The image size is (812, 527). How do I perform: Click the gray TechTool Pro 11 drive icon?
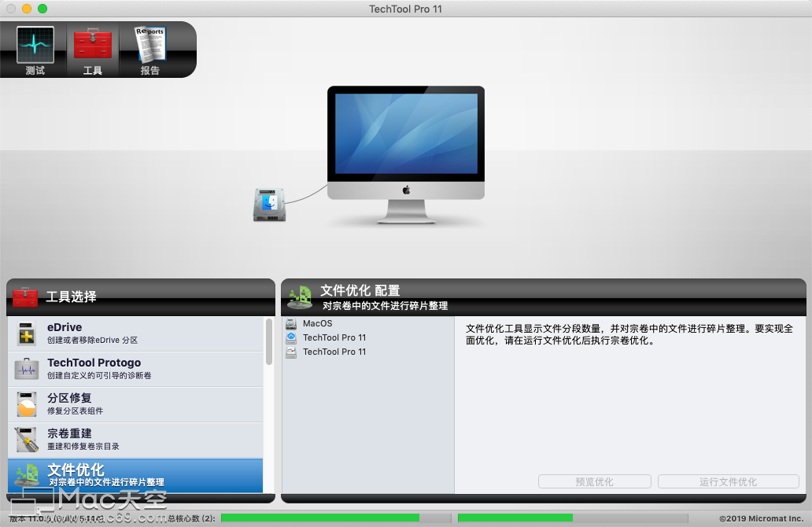292,352
